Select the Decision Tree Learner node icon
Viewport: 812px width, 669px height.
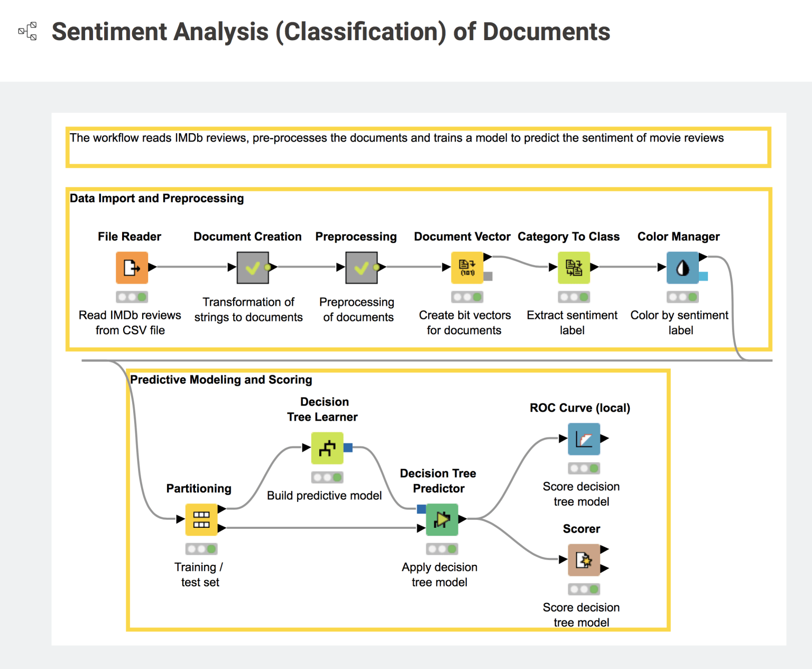(327, 448)
